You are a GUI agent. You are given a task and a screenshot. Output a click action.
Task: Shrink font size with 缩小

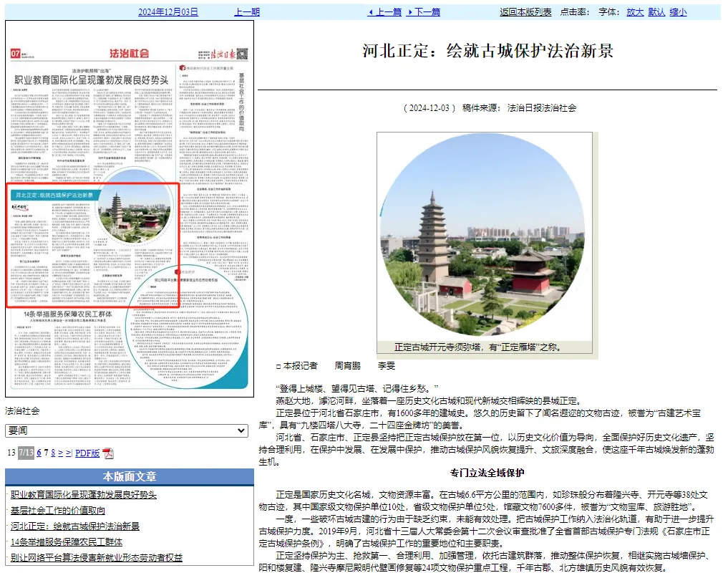coord(678,12)
